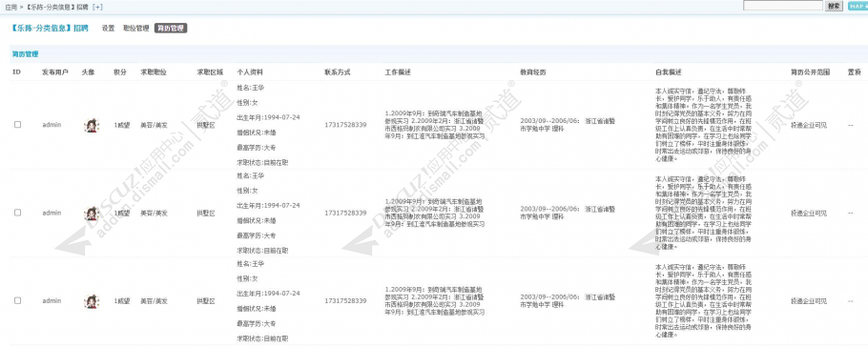868x347 pixels.
Task: Click the 个人资料 column header
Action: point(250,72)
